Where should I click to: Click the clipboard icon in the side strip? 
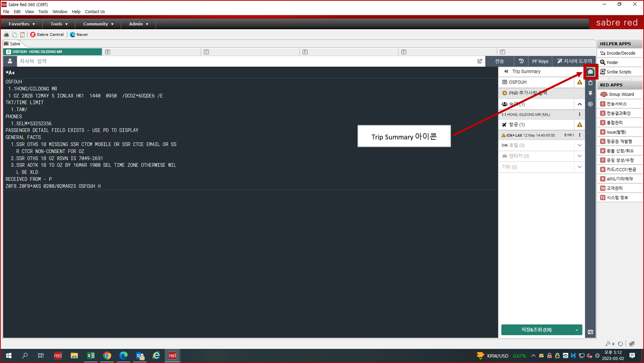point(590,83)
